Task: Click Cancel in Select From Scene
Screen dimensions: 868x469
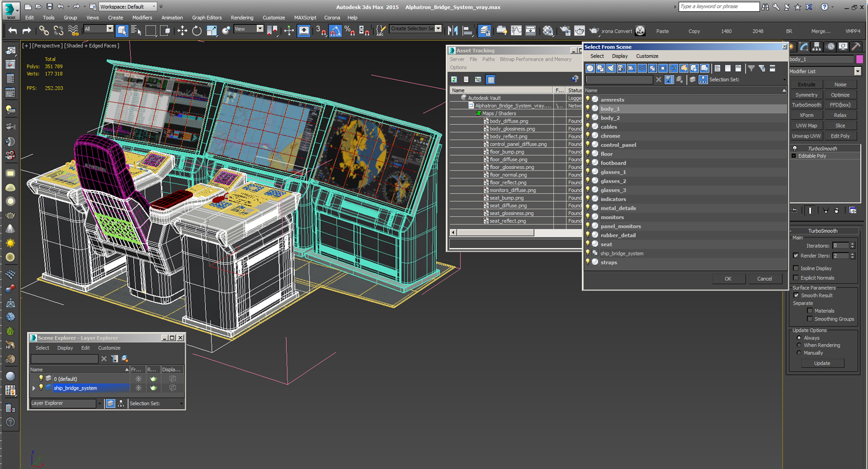Action: coord(765,278)
